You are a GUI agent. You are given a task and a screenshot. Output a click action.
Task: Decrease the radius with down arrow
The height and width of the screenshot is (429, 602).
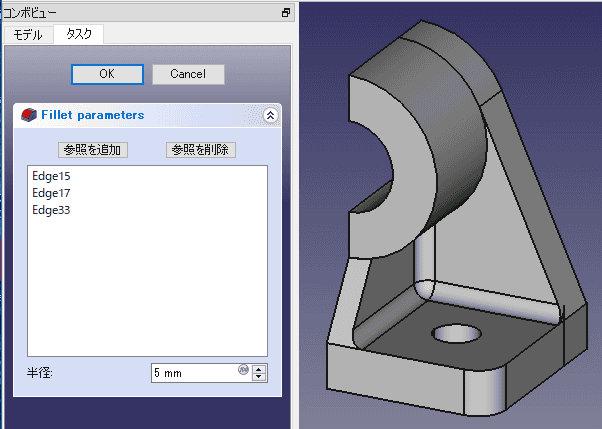pos(259,377)
